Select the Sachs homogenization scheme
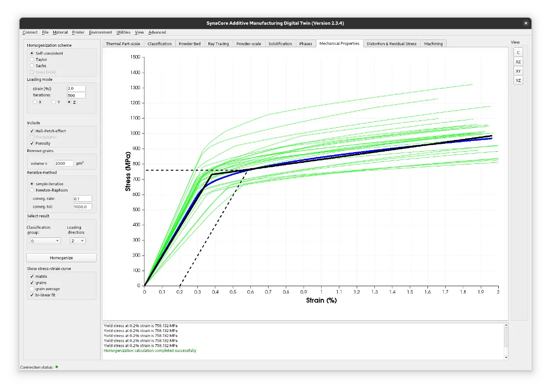The height and width of the screenshot is (392, 551). (32, 66)
